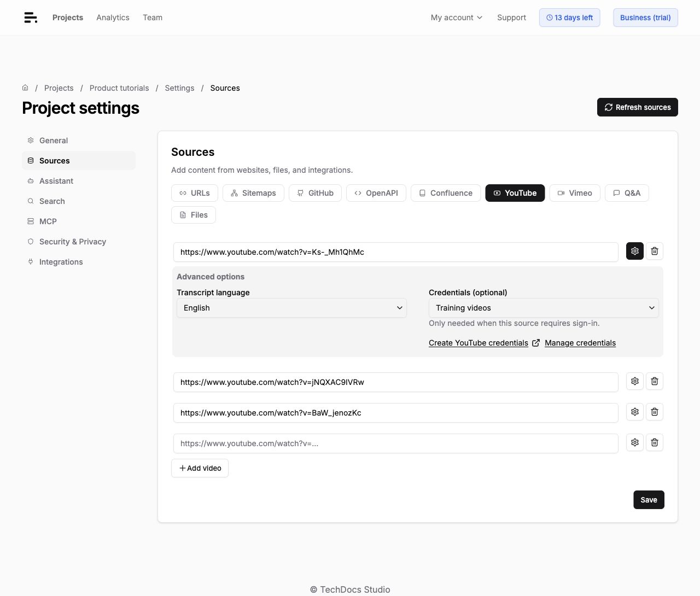700x596 pixels.
Task: Switch to the Confluence source tab
Action: tap(446, 193)
